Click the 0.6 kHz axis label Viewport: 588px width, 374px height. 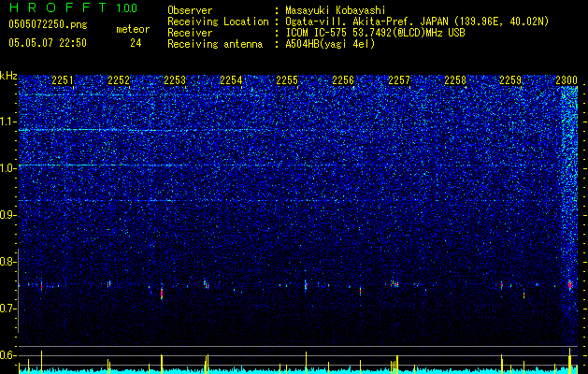8,355
